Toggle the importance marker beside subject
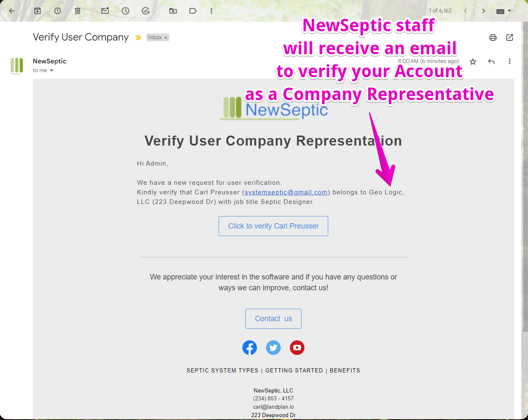This screenshot has height=420, width=528. 138,38
